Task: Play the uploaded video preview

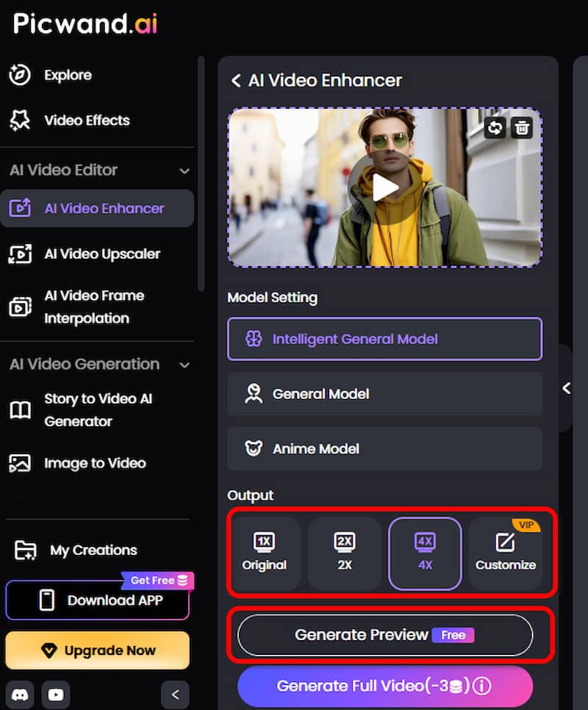Action: [384, 187]
